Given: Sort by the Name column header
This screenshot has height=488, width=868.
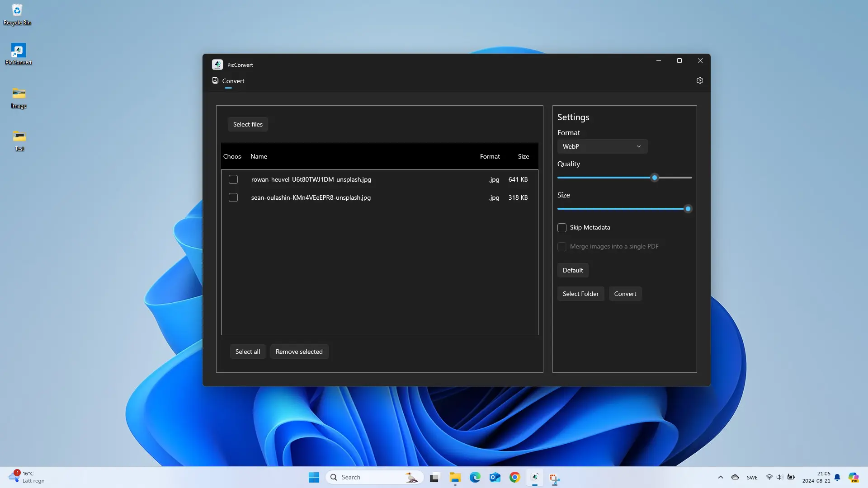Looking at the screenshot, I should (259, 156).
